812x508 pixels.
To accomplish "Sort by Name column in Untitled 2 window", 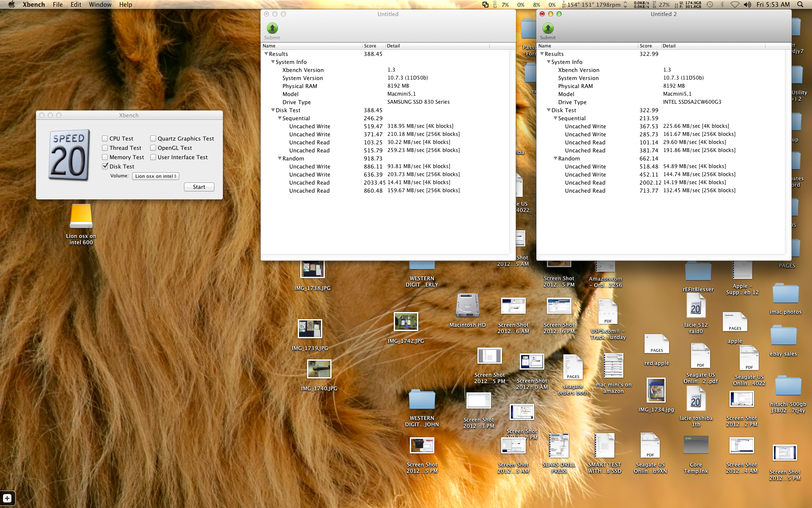I will point(587,46).
